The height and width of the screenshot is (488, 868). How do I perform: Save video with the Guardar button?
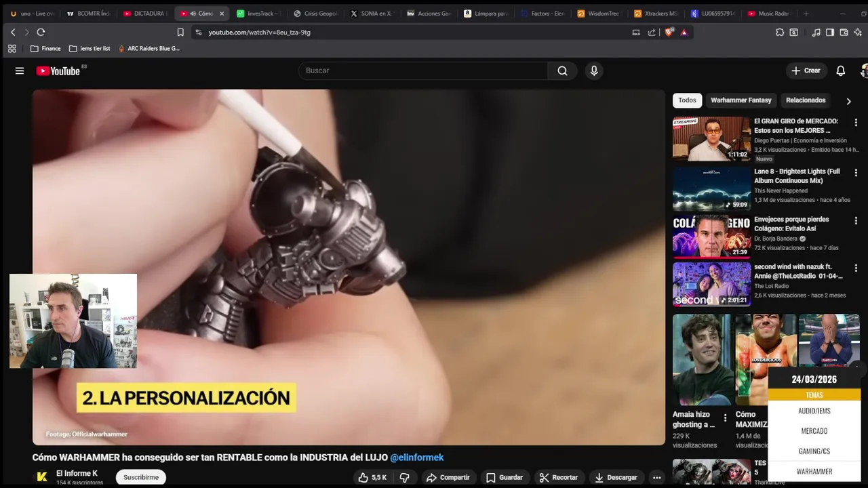[x=504, y=477]
